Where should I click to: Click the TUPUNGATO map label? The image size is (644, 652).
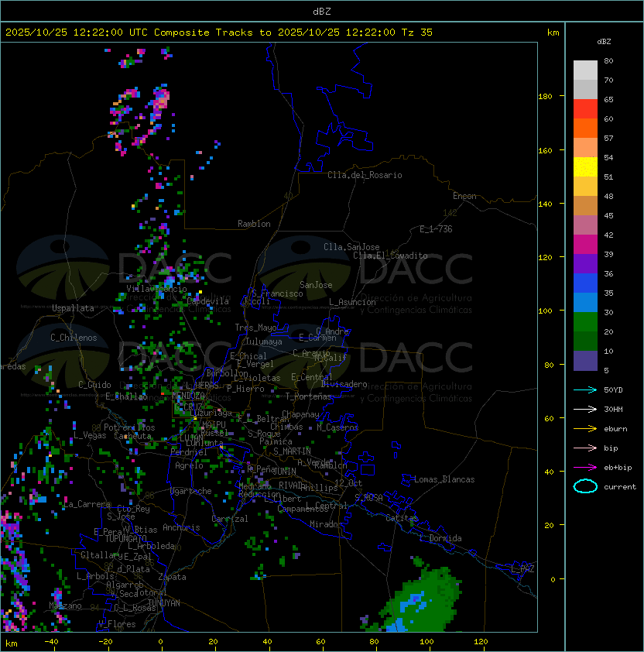coord(125,538)
